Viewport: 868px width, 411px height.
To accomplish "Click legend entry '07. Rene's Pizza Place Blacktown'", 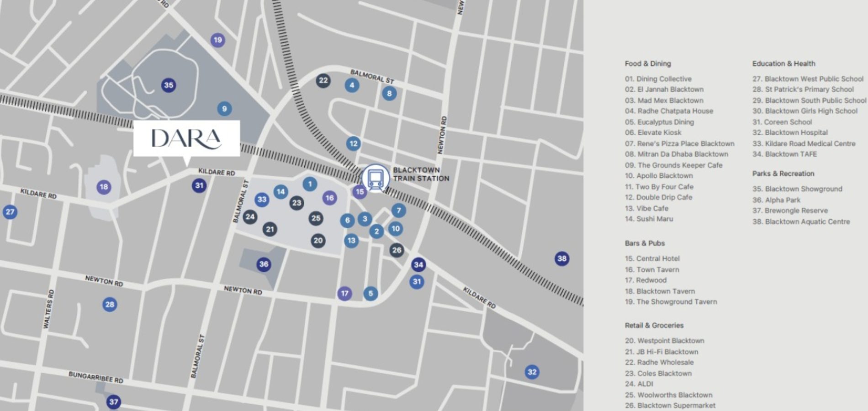I will [680, 144].
